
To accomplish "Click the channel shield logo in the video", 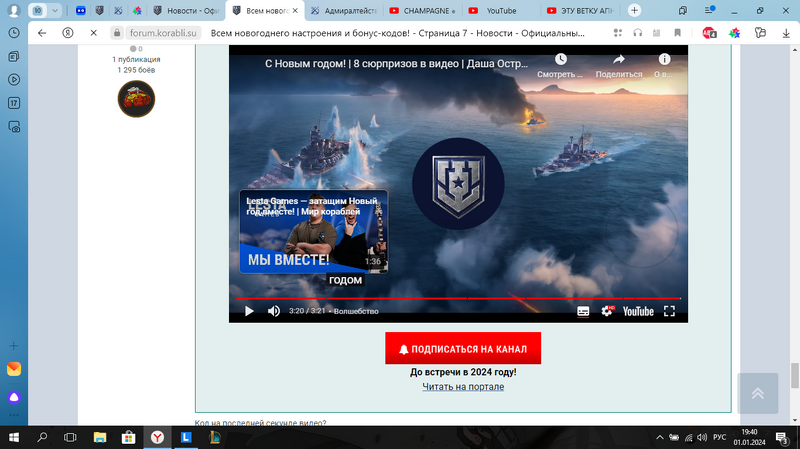I will pyautogui.click(x=458, y=184).
